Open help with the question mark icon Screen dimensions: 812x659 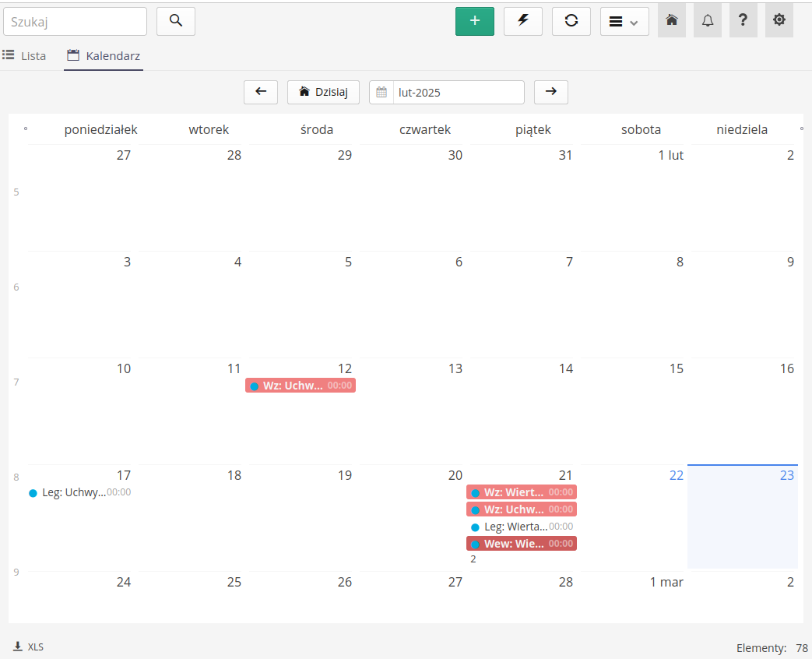[743, 21]
